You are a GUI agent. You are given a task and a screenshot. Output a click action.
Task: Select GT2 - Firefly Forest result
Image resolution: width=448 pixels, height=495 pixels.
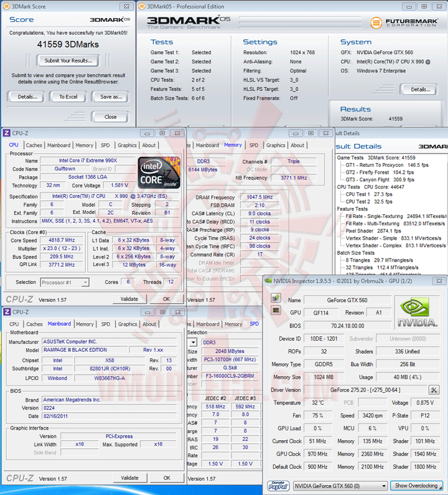click(x=380, y=172)
